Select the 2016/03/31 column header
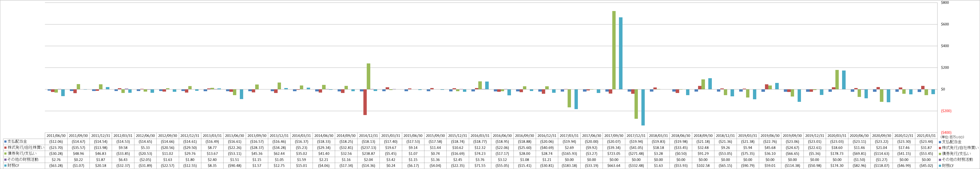Image resolution: width=980 pixels, height=169 pixels. 480,136
